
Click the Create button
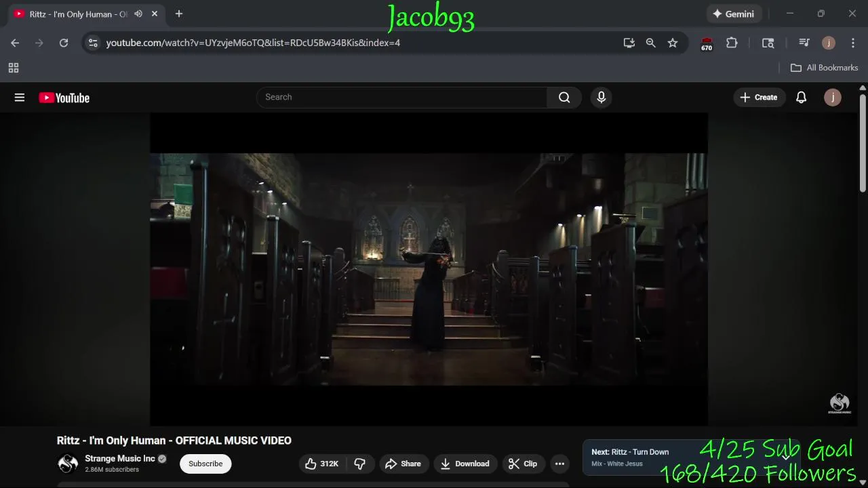759,98
